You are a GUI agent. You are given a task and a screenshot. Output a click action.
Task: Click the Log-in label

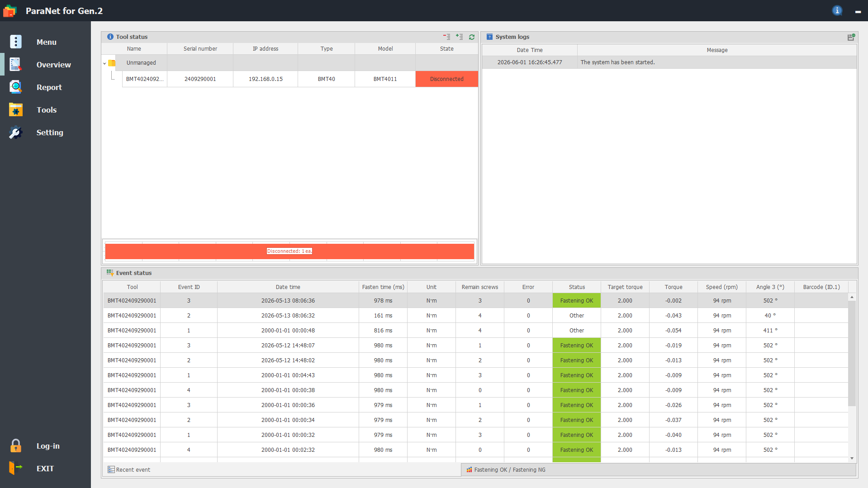(48, 446)
